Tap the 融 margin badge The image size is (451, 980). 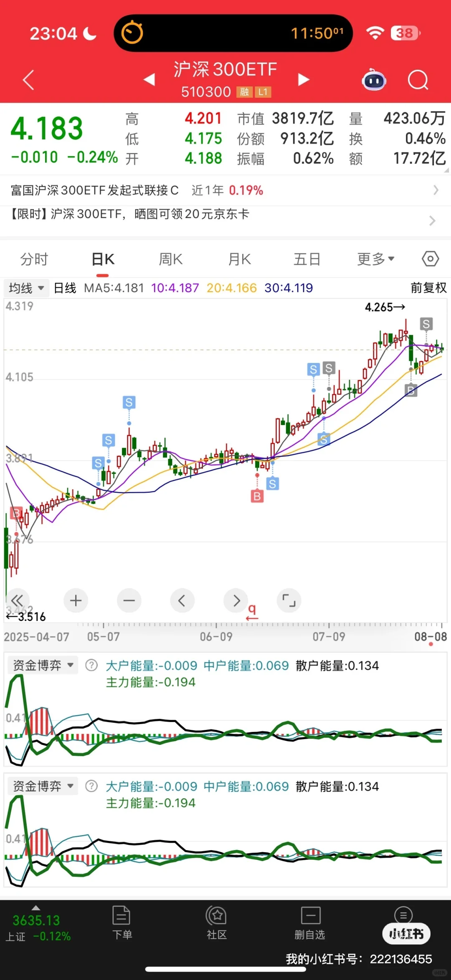pyautogui.click(x=244, y=92)
